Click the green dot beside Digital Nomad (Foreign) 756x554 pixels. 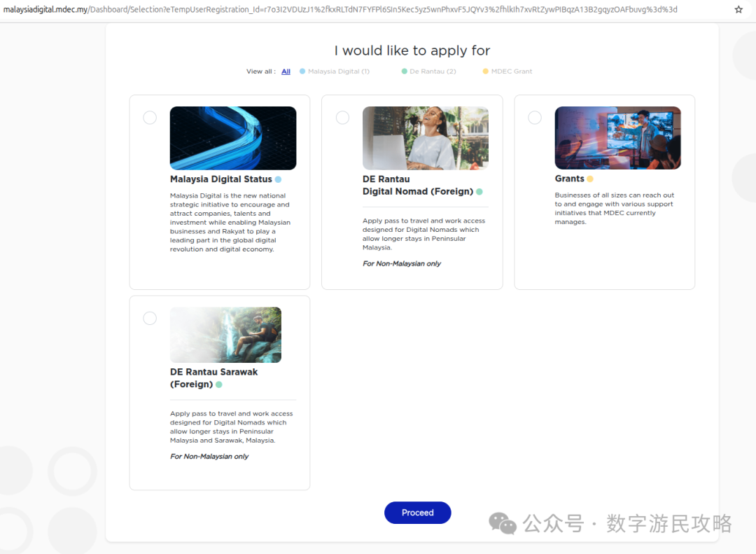coord(479,192)
